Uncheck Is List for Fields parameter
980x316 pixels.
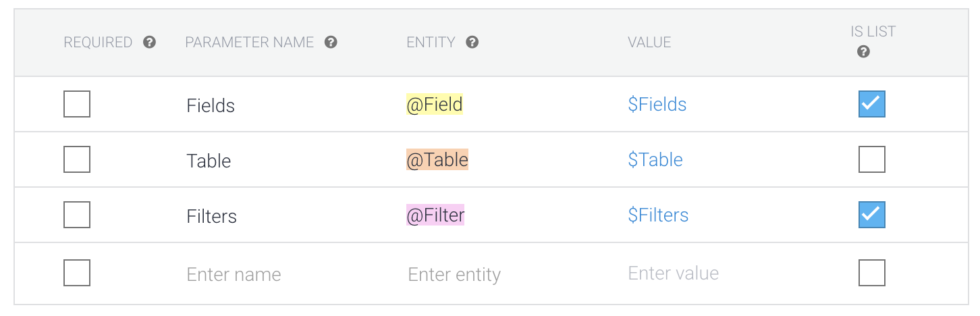click(871, 105)
